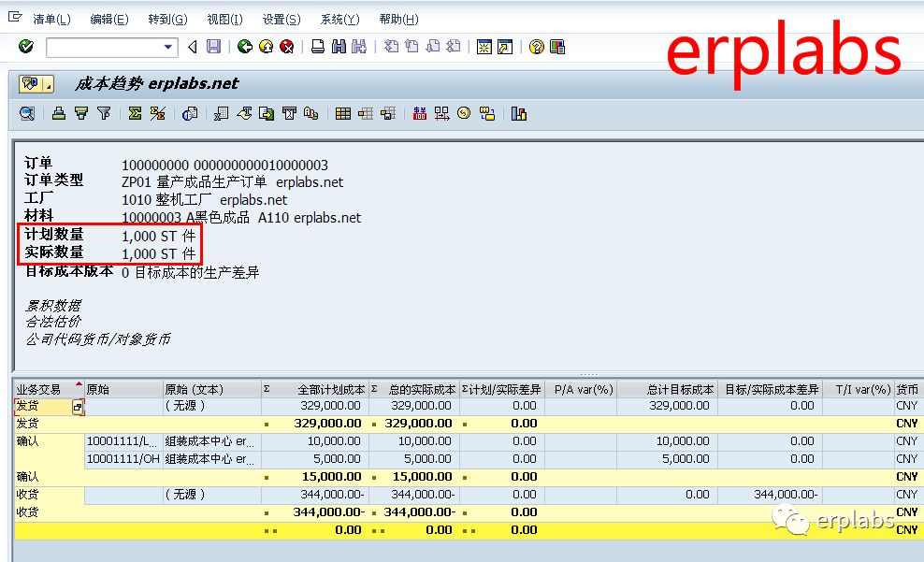Open the detail view magnifier icon
This screenshot has height=562, width=924.
tap(26, 113)
